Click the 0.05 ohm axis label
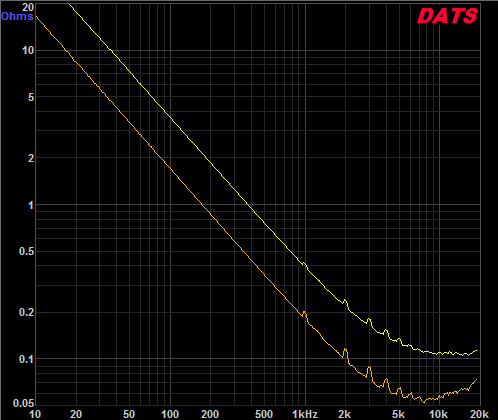 pos(24,404)
